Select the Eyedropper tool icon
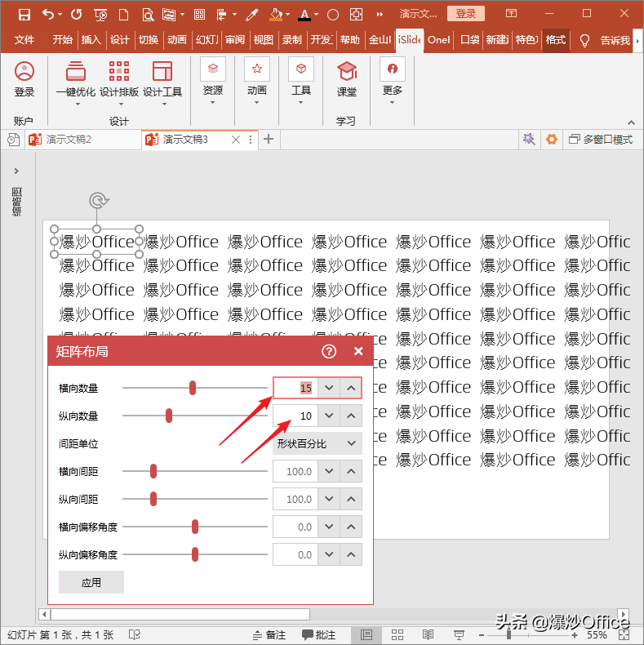The width and height of the screenshot is (644, 645). pos(251,15)
